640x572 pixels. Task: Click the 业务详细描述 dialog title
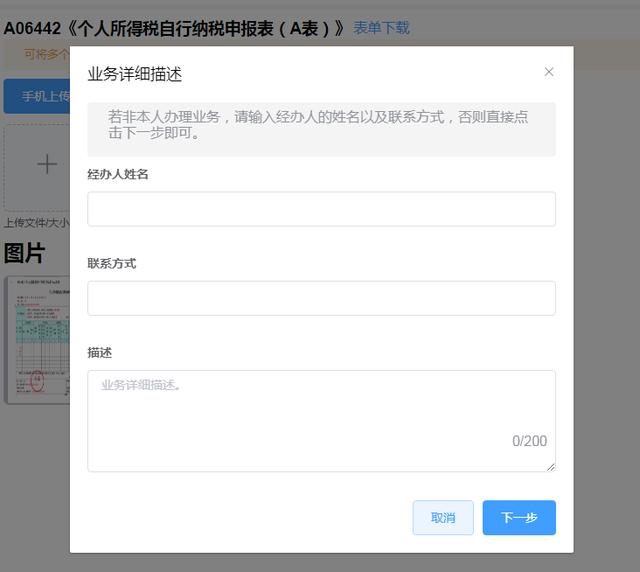135,74
